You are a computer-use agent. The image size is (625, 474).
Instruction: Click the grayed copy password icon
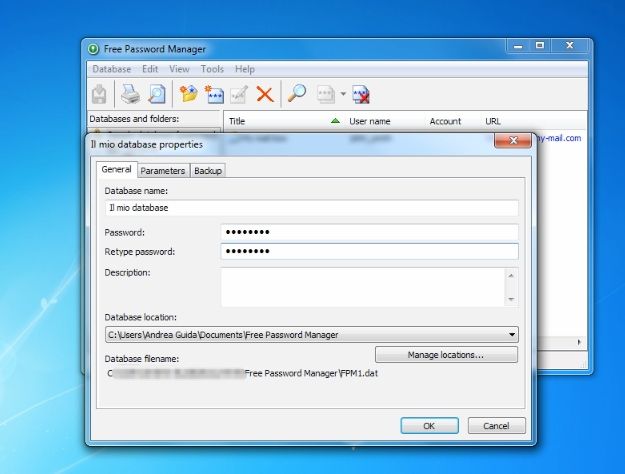(326, 94)
